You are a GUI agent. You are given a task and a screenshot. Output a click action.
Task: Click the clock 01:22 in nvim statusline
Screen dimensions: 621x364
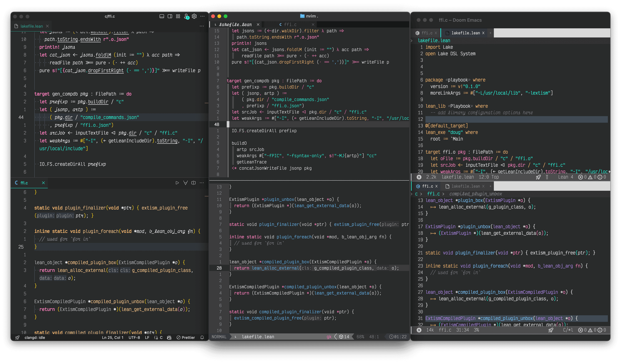[398, 337]
